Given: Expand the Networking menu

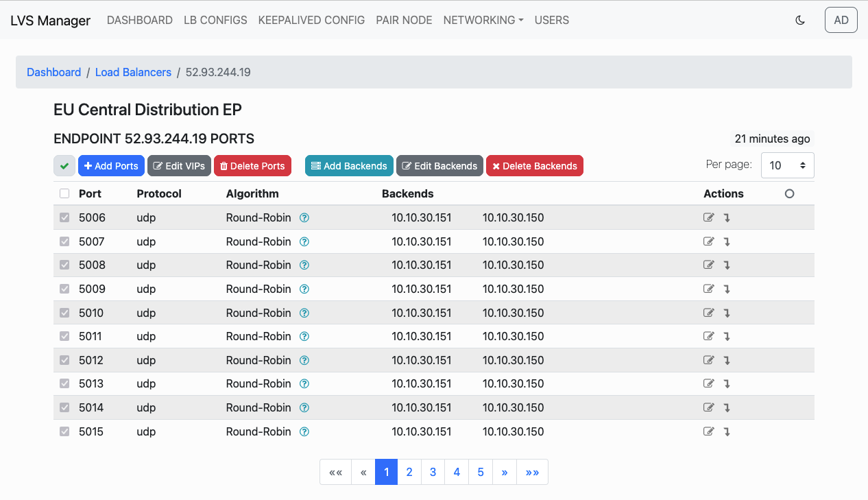Looking at the screenshot, I should click(483, 21).
